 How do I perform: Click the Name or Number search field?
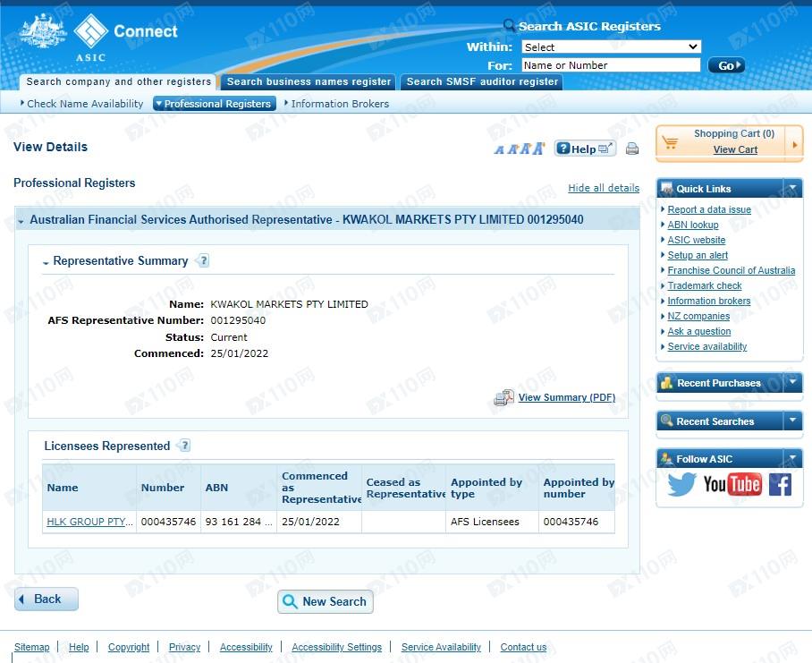pos(611,65)
